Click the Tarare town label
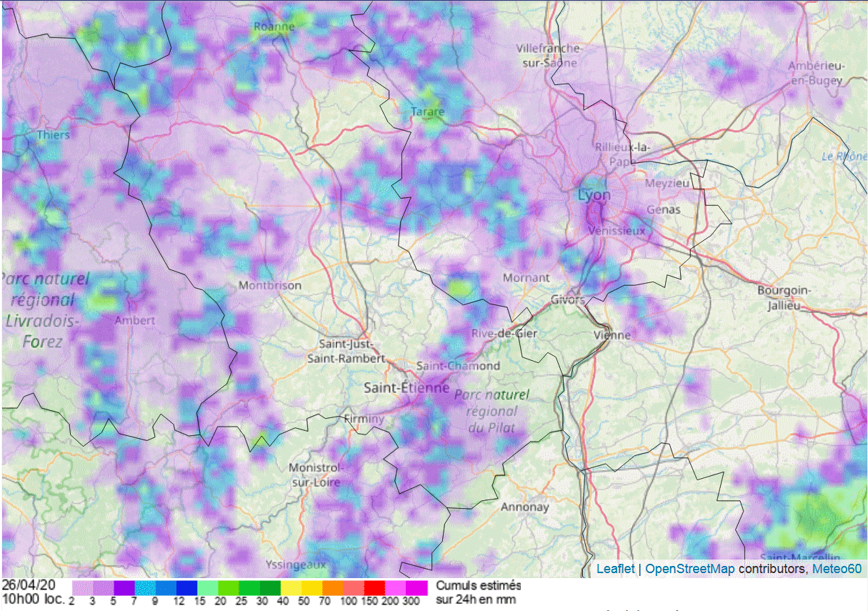 point(427,111)
